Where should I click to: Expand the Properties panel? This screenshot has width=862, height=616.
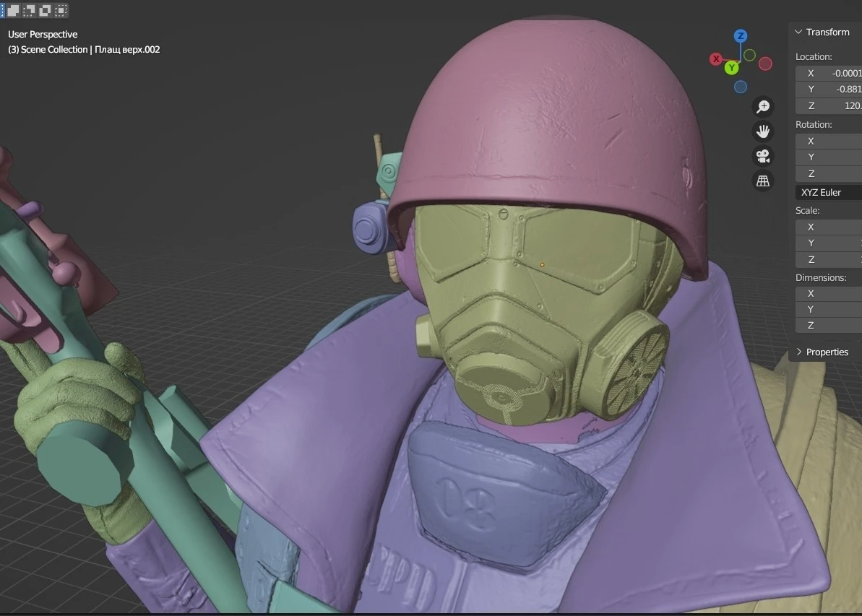pos(798,352)
